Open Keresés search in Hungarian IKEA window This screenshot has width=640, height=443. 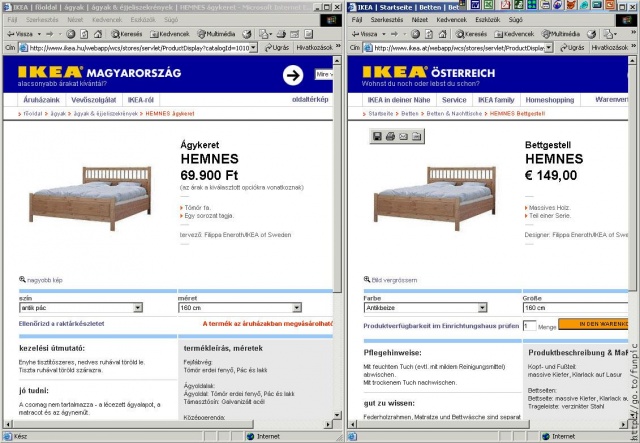click(x=127, y=34)
